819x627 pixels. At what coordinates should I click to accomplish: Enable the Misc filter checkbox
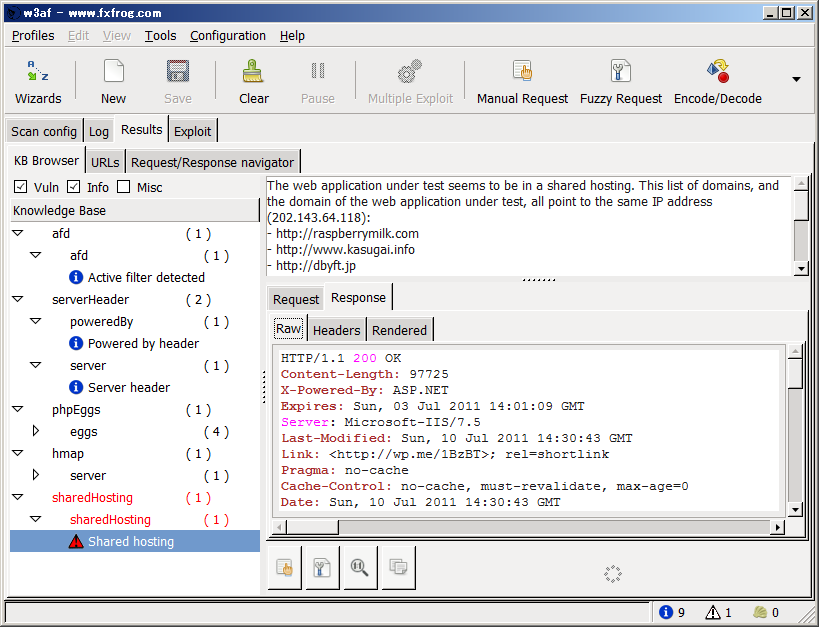(124, 187)
